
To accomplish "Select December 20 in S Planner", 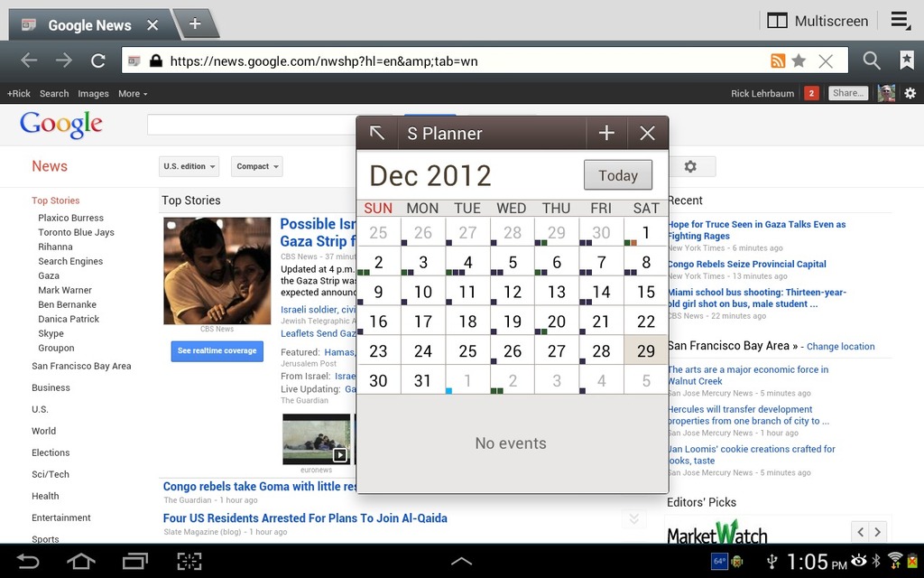I will click(x=556, y=321).
